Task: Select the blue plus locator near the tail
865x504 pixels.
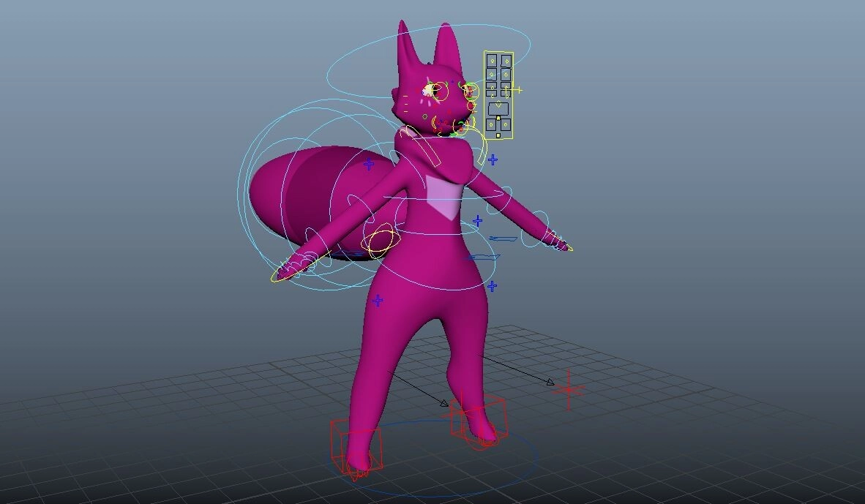Action: 369,165
